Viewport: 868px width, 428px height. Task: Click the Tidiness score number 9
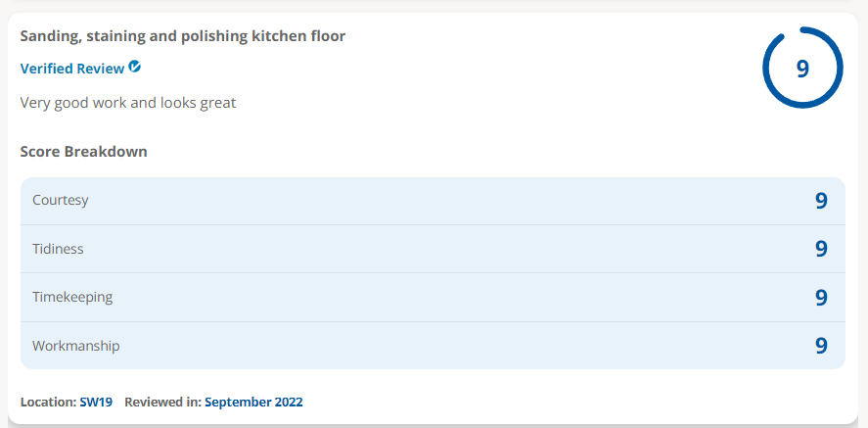[821, 249]
